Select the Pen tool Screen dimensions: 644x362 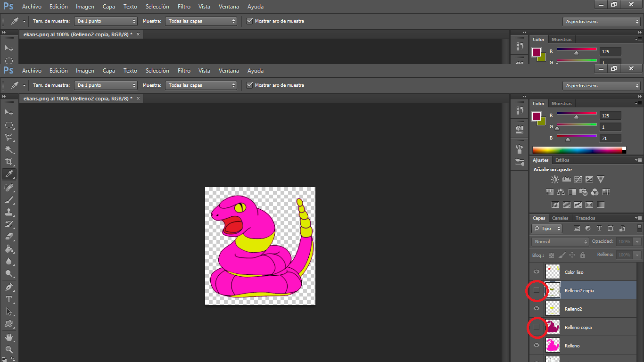tap(9, 287)
